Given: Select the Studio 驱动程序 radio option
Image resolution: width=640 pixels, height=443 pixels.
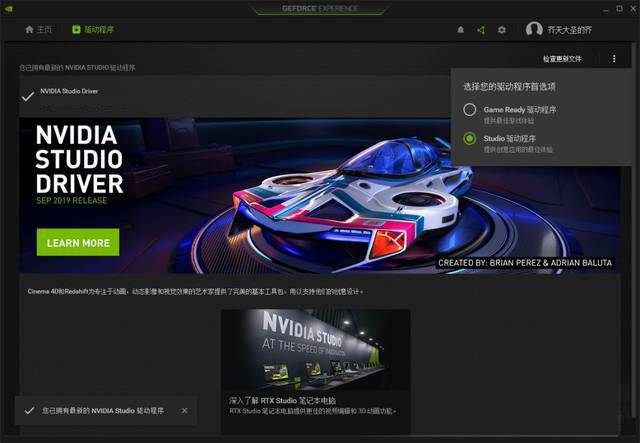Looking at the screenshot, I should pyautogui.click(x=470, y=138).
